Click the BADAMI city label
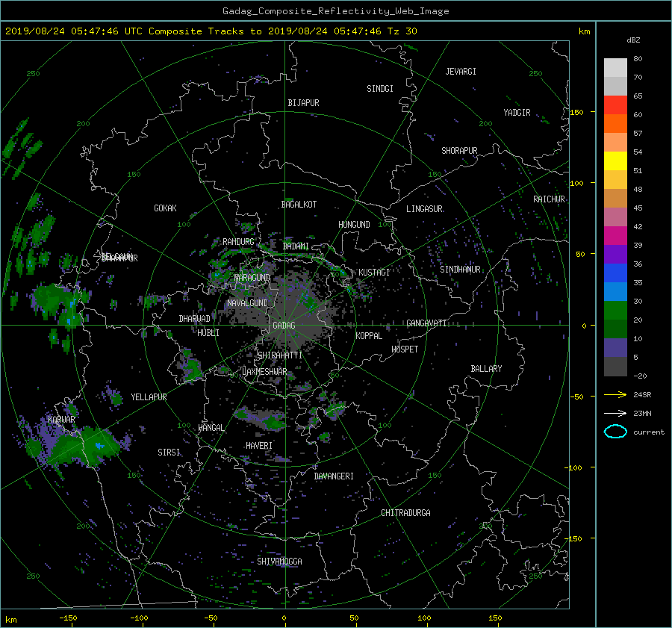This screenshot has height=628, width=672. click(x=296, y=246)
